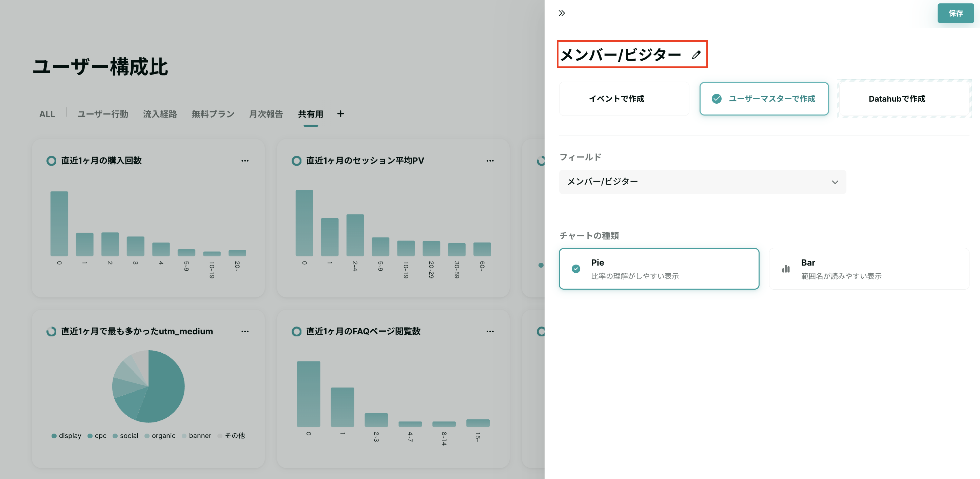The width and height of the screenshot is (980, 479).
Task: Click the 60- axis label in セッション平均PV chart
Action: click(x=482, y=266)
